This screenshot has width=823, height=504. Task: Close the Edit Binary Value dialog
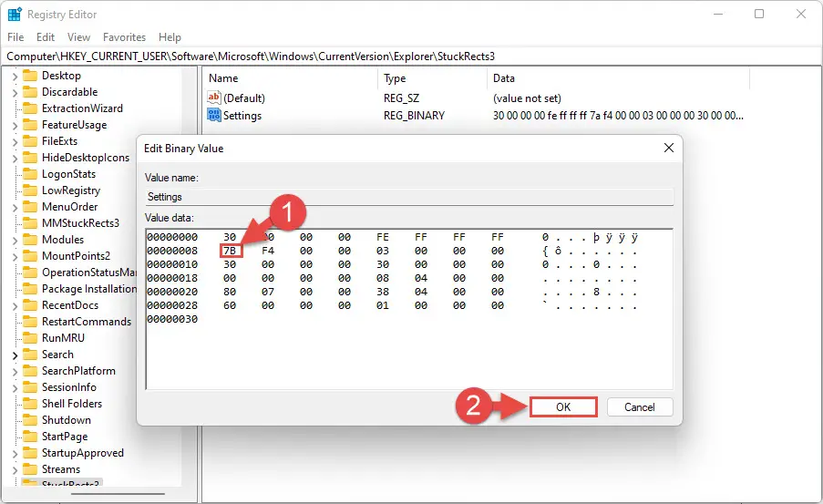(x=669, y=148)
